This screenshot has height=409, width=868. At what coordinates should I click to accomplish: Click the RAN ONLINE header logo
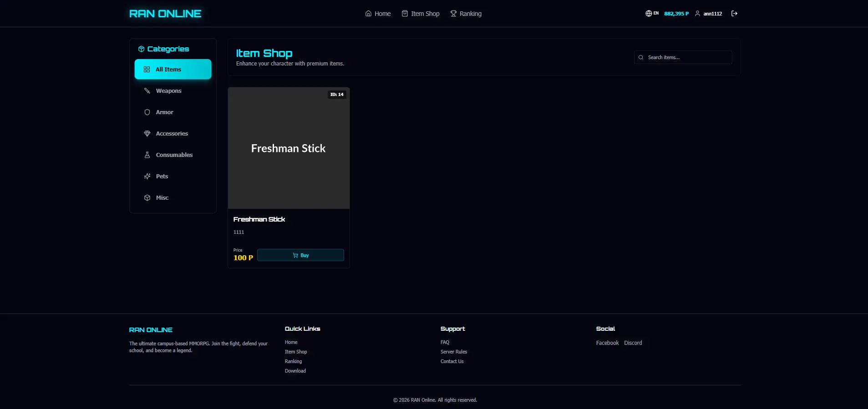(165, 14)
